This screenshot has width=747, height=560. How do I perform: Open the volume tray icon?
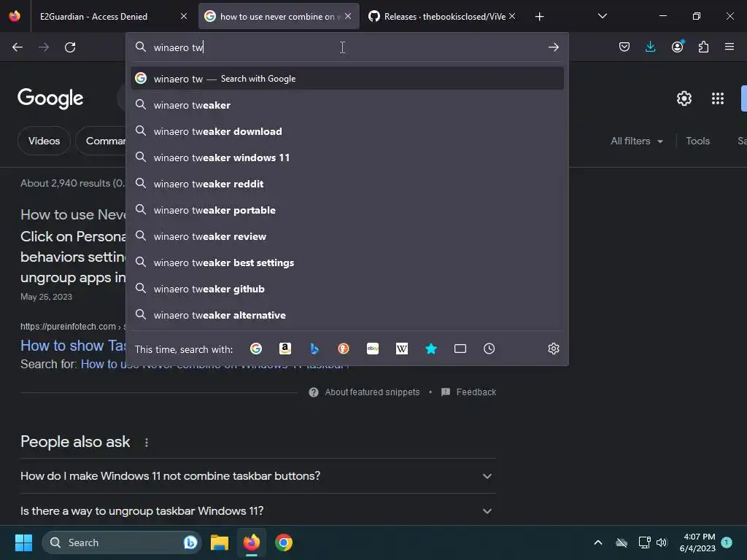click(662, 542)
